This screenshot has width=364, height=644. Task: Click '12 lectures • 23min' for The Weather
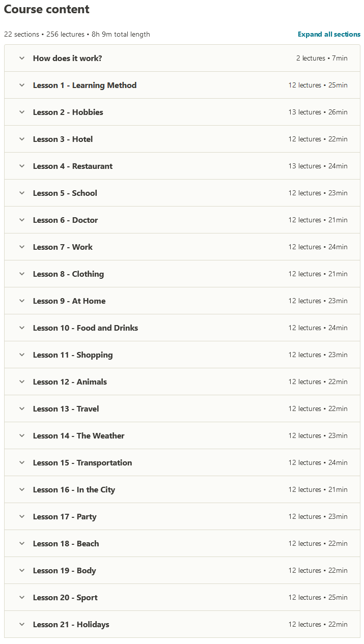(x=318, y=436)
